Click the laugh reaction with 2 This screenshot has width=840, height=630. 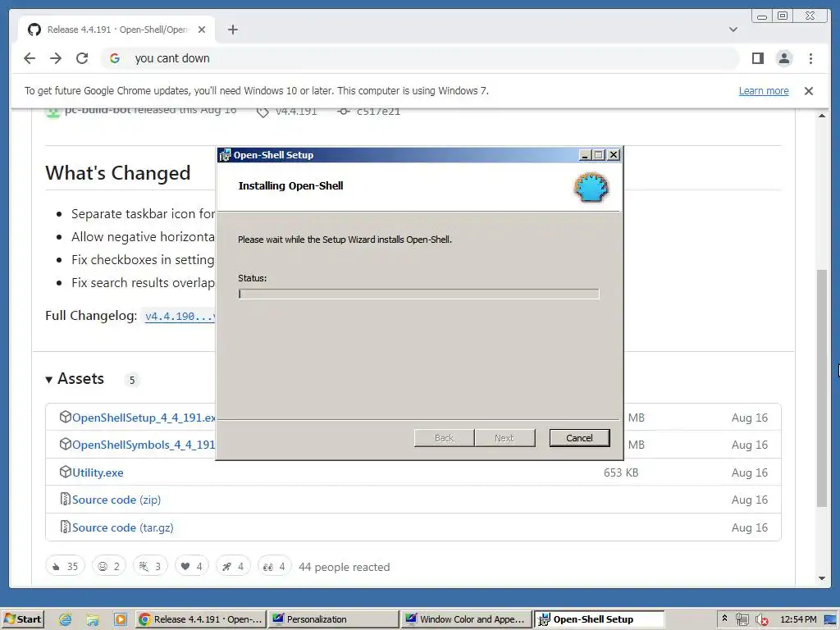point(109,566)
